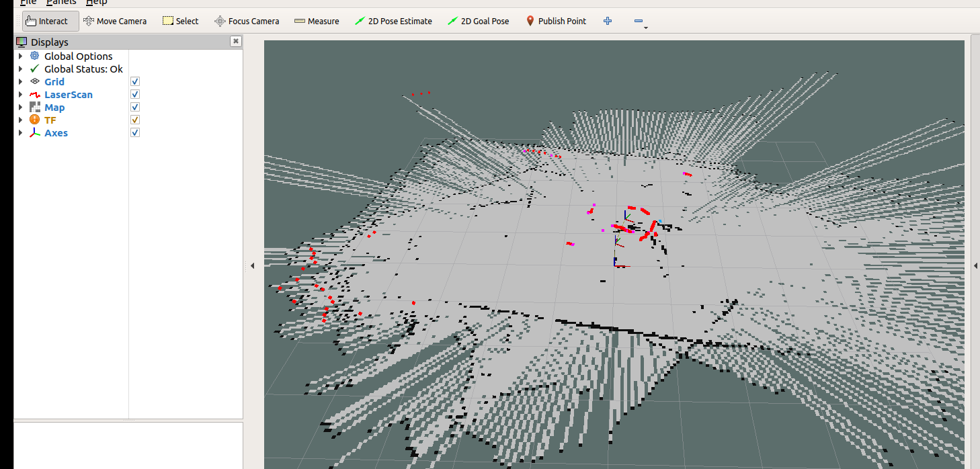Viewport: 980px width, 469px height.
Task: Select the 2D Pose Estimate tool
Action: point(394,21)
